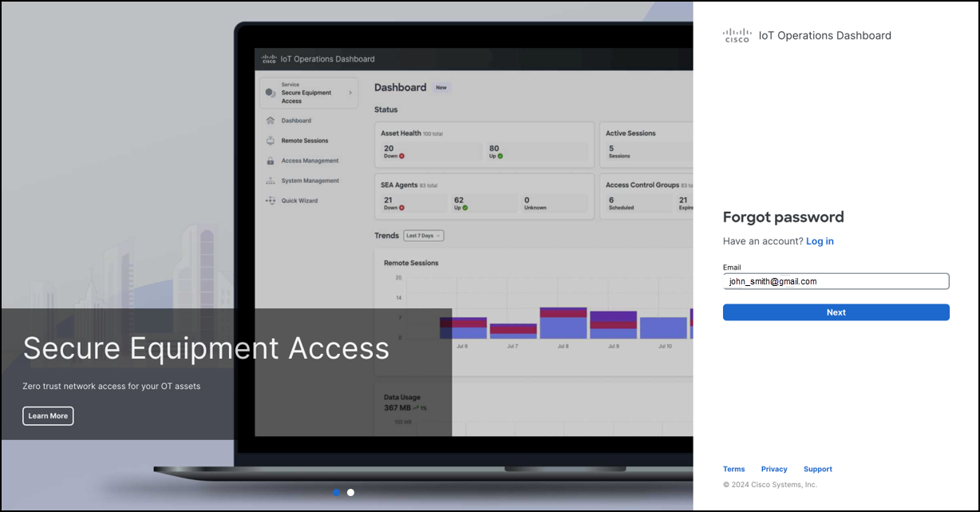
Task: Launch Quick Wizard from its sidebar icon
Action: (x=270, y=200)
